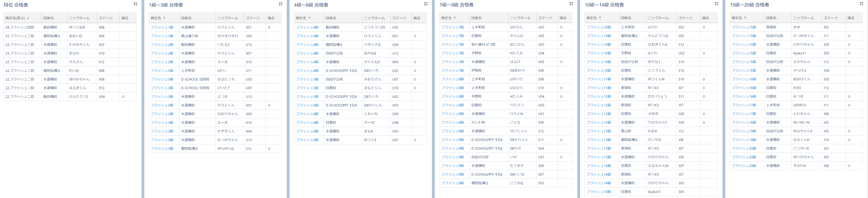Open フラッシュ1級 link for ひろとくん
Screen dimensions: 868x198
[x=162, y=27]
